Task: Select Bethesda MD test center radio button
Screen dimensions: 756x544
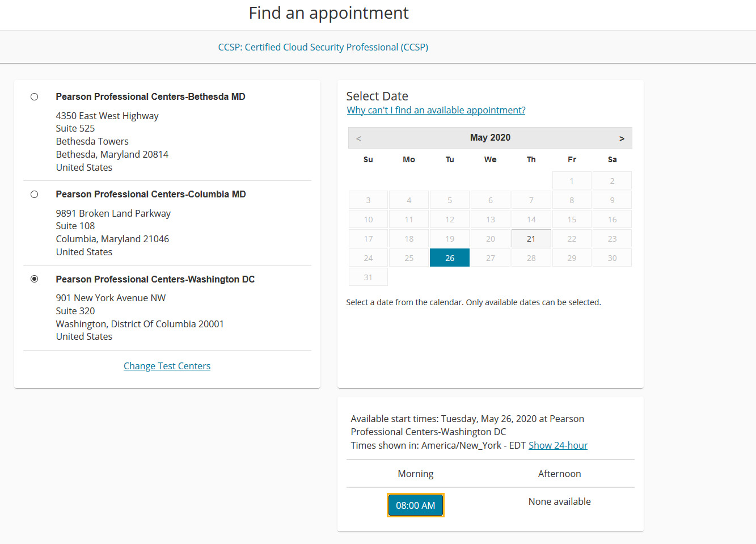Action: pyautogui.click(x=35, y=97)
